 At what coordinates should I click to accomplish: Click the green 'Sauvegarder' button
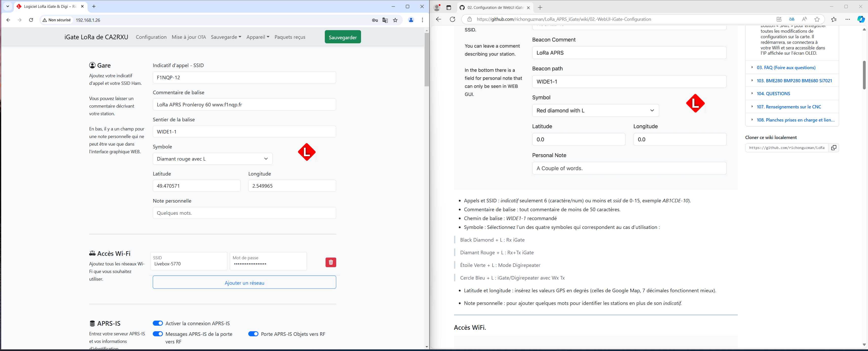(x=343, y=37)
